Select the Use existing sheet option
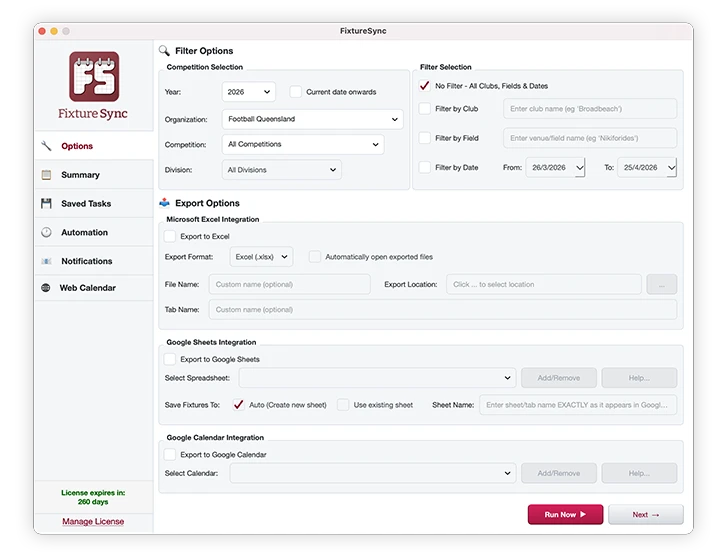 (x=343, y=405)
